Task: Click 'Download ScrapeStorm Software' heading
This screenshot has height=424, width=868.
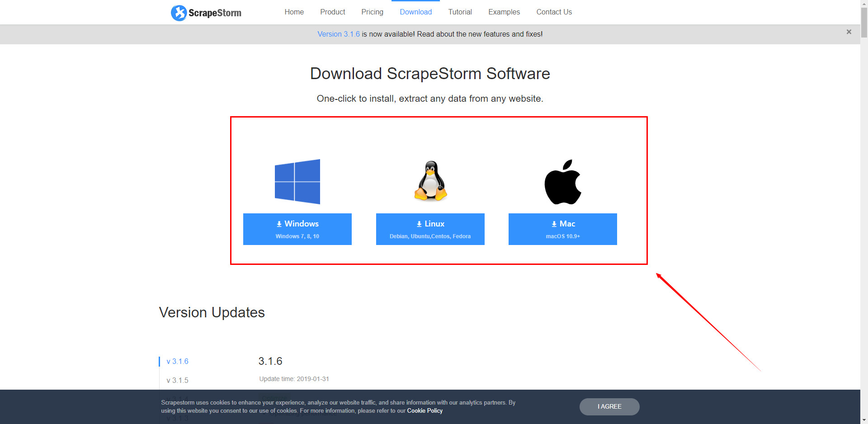Action: 430,74
